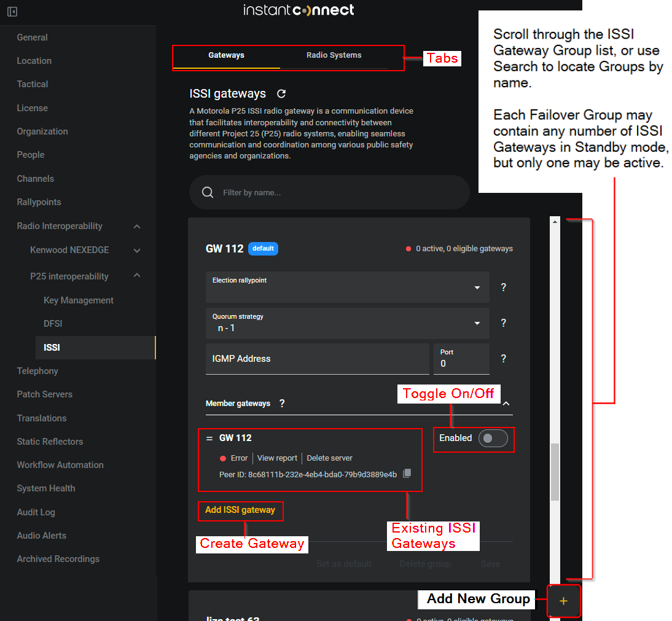
Task: Refresh the ISSI gateways list
Action: pos(281,93)
